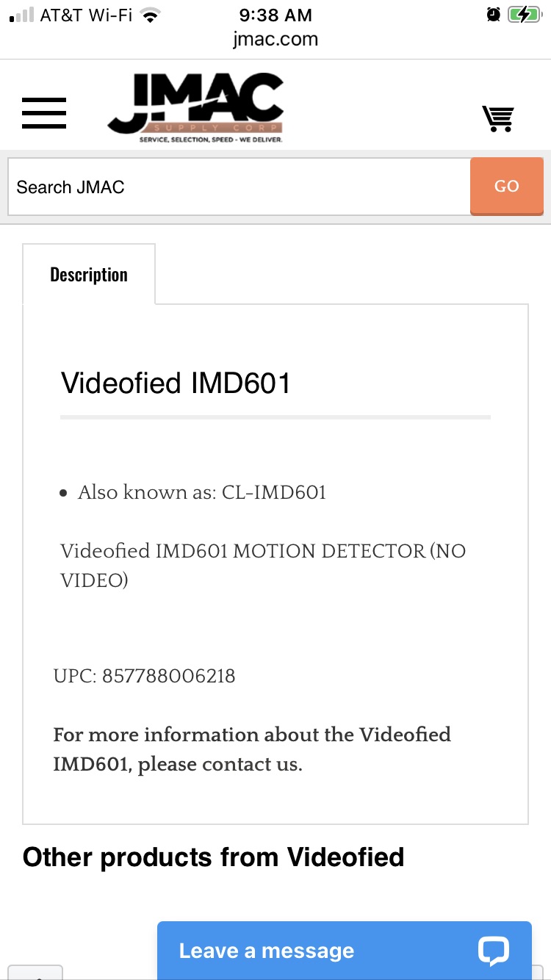Focus the Search JMAC input field
The height and width of the screenshot is (980, 551).
point(239,187)
